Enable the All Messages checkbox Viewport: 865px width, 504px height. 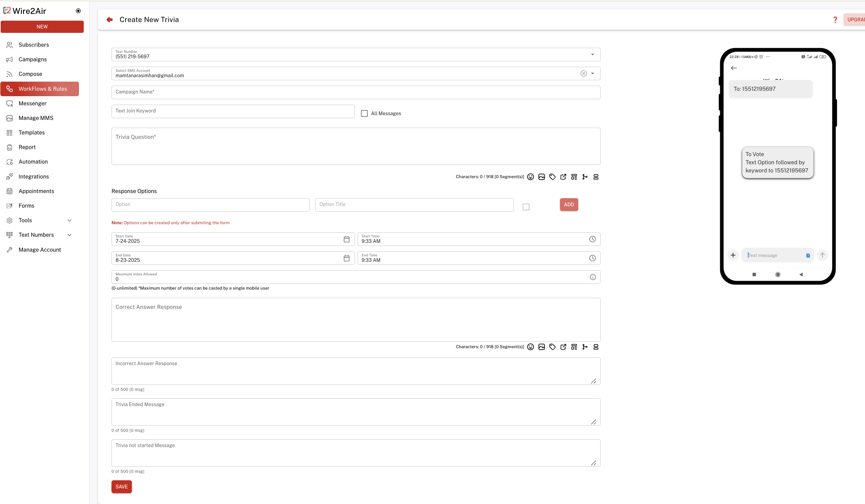pyautogui.click(x=364, y=113)
